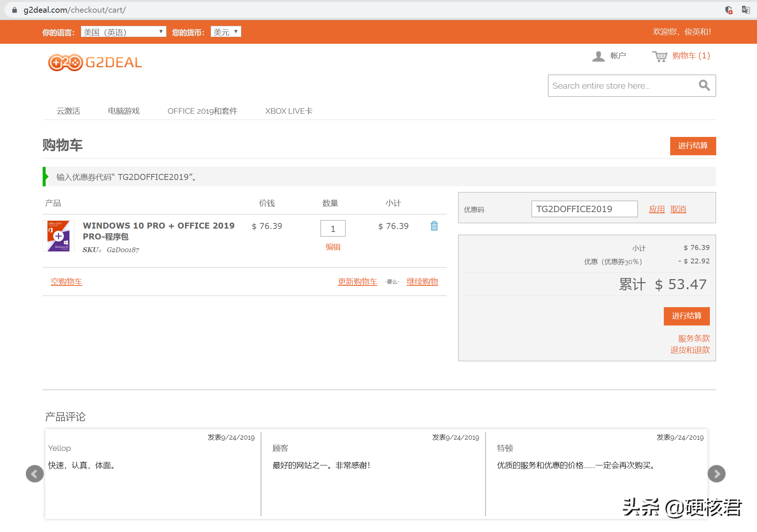
Task: Click the 继续购物 link
Action: [x=422, y=281]
